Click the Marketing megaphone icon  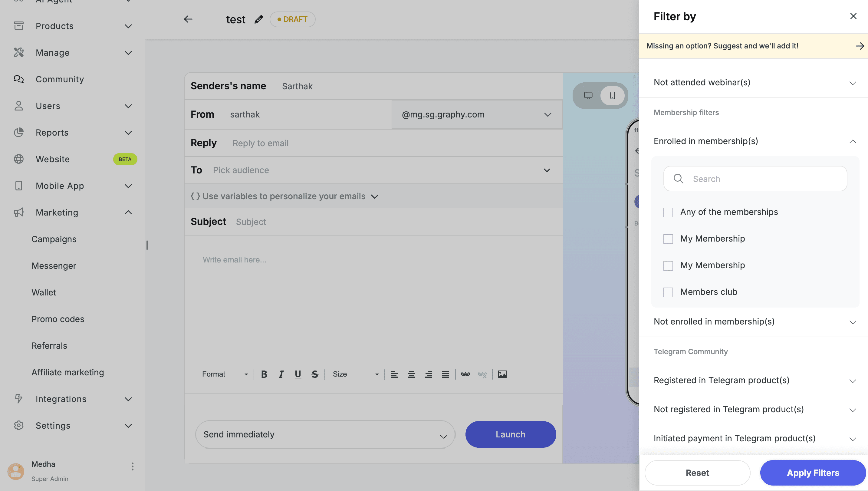point(18,212)
